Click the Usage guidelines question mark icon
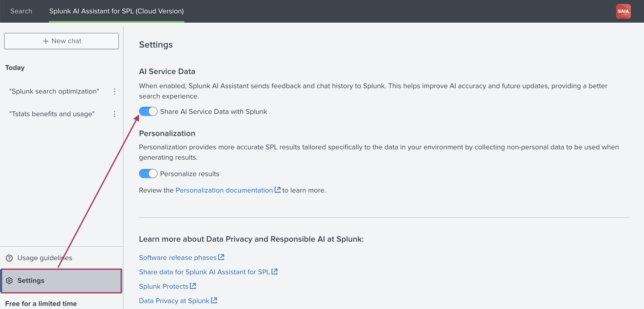The height and width of the screenshot is (309, 644). tap(9, 258)
